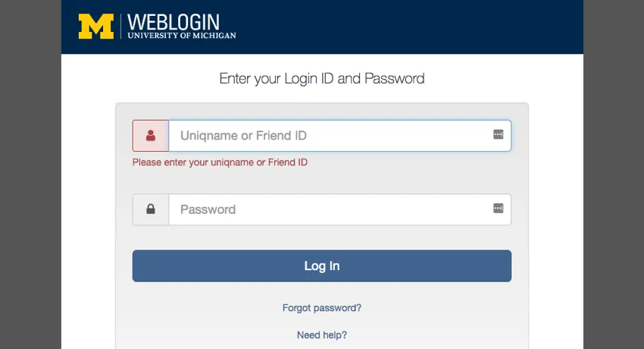Click the red user icon beside Uniqname
This screenshot has height=349, width=644.
point(151,136)
